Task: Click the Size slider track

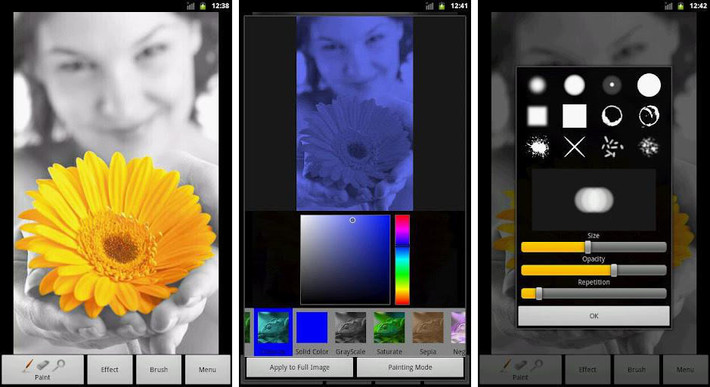Action: point(594,247)
